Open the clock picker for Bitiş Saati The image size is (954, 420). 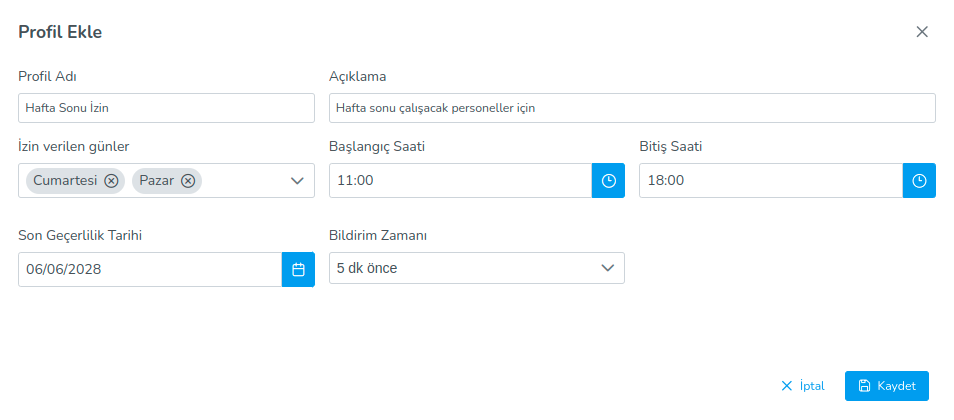[x=919, y=181]
